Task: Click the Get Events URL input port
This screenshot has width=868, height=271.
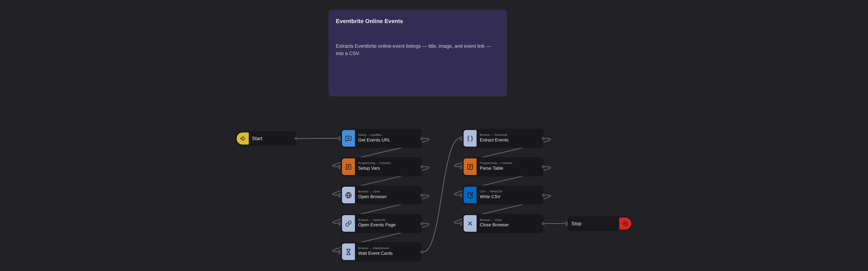Action: click(340, 138)
